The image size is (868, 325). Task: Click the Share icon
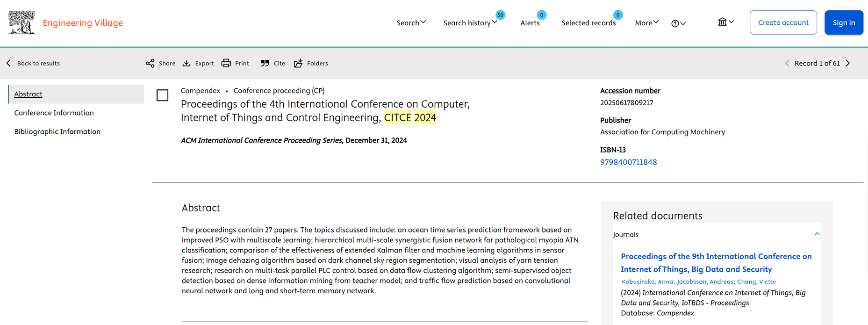[x=150, y=63]
